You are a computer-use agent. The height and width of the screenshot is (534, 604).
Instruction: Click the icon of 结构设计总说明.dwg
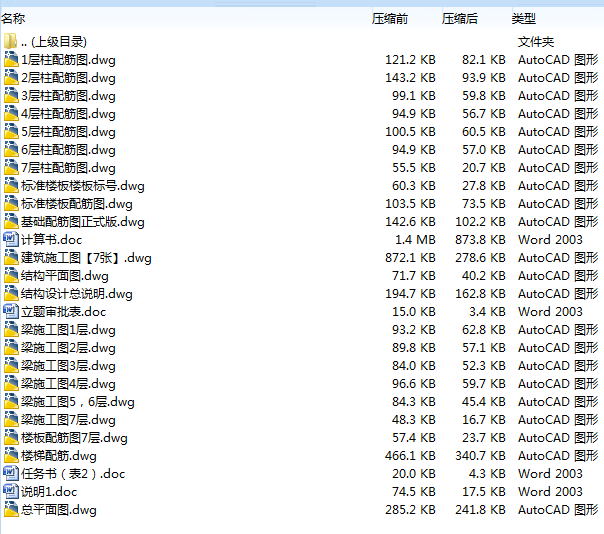tap(11, 294)
